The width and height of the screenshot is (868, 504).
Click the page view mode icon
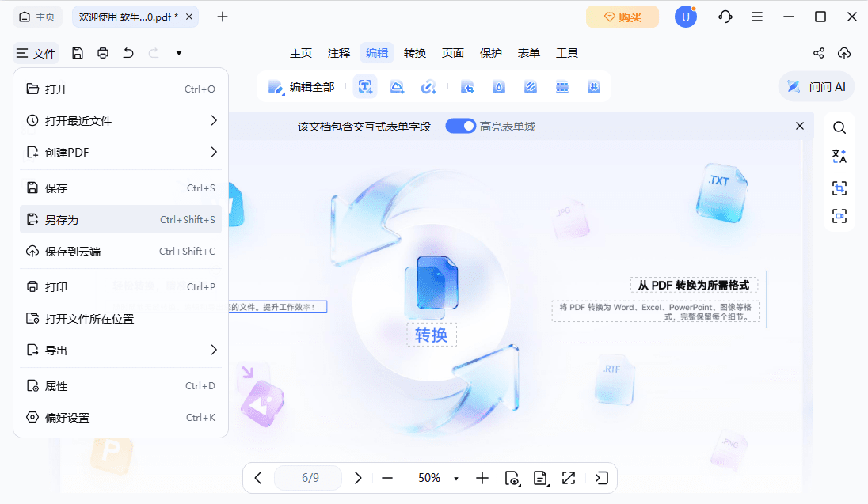[512, 477]
